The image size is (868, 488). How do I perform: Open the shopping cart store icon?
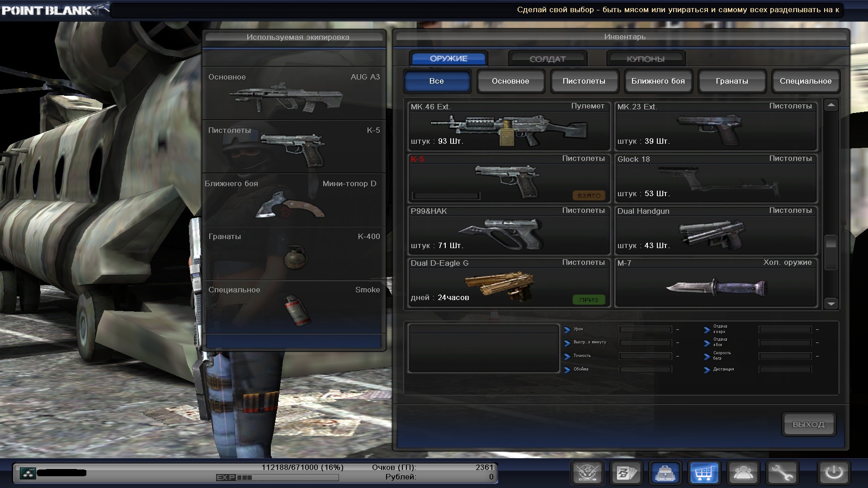704,473
